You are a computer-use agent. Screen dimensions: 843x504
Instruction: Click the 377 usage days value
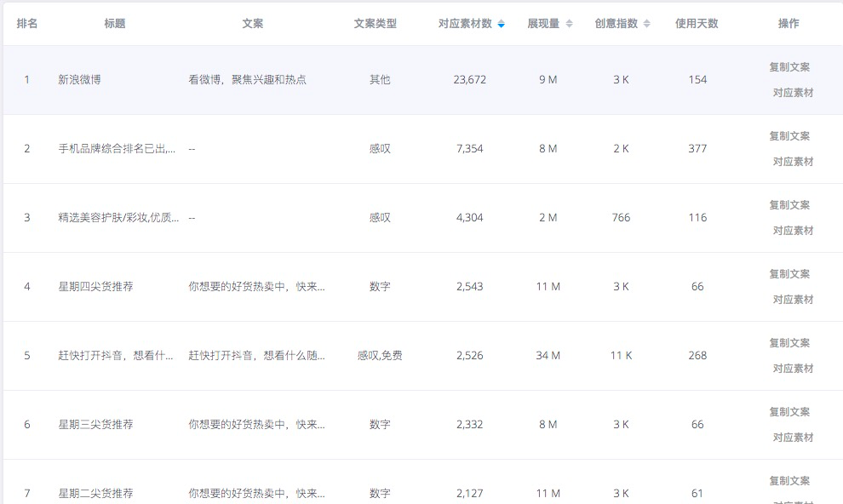click(697, 149)
